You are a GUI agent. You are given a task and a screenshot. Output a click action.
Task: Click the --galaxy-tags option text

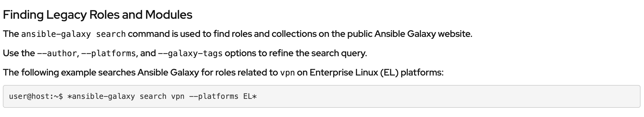(190, 54)
